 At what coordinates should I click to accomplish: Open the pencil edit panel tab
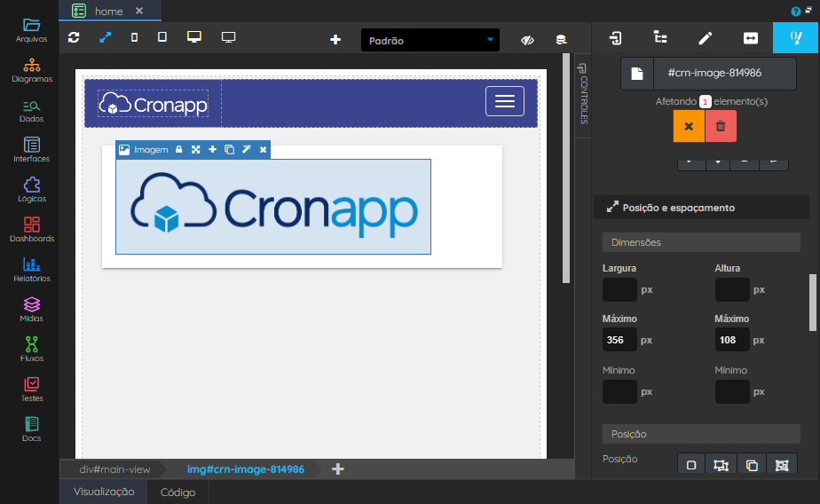point(705,37)
